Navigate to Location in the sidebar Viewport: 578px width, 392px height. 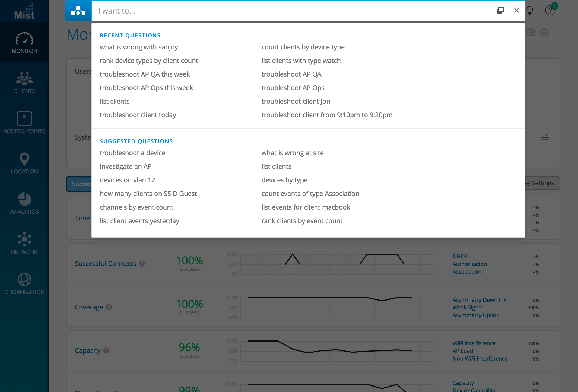pyautogui.click(x=24, y=163)
